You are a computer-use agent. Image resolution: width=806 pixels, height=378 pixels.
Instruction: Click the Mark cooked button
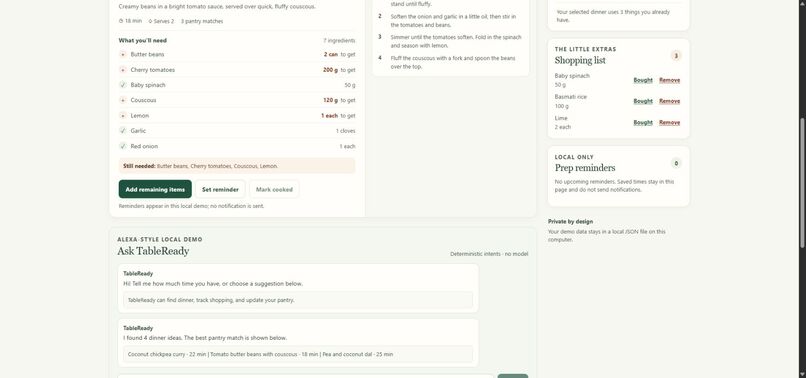point(274,189)
